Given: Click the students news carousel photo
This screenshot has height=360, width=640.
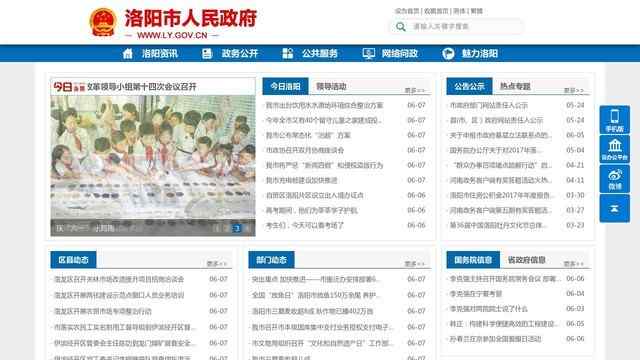Looking at the screenshot, I should click(x=153, y=165).
